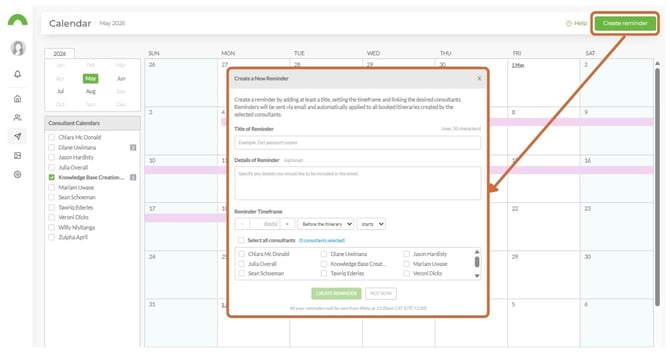Click the top Create reminder button
This screenshot has height=364, width=670.
coord(625,23)
